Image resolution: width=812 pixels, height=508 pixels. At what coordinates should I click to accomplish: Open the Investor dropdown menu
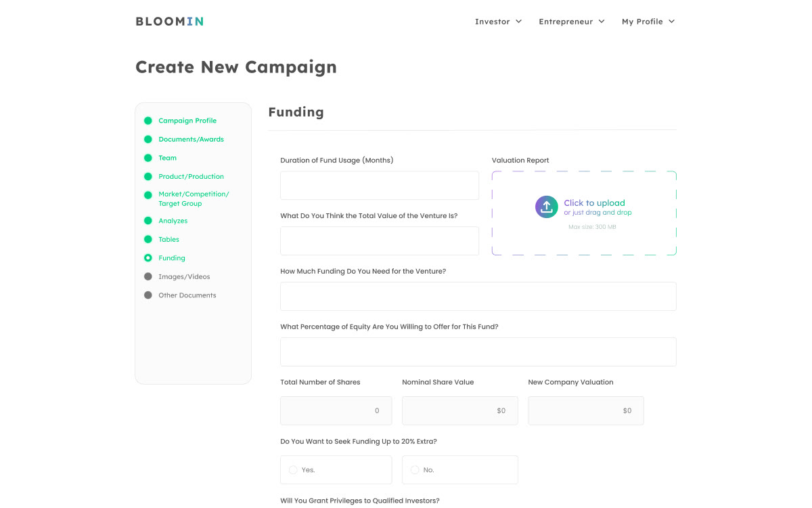click(499, 22)
